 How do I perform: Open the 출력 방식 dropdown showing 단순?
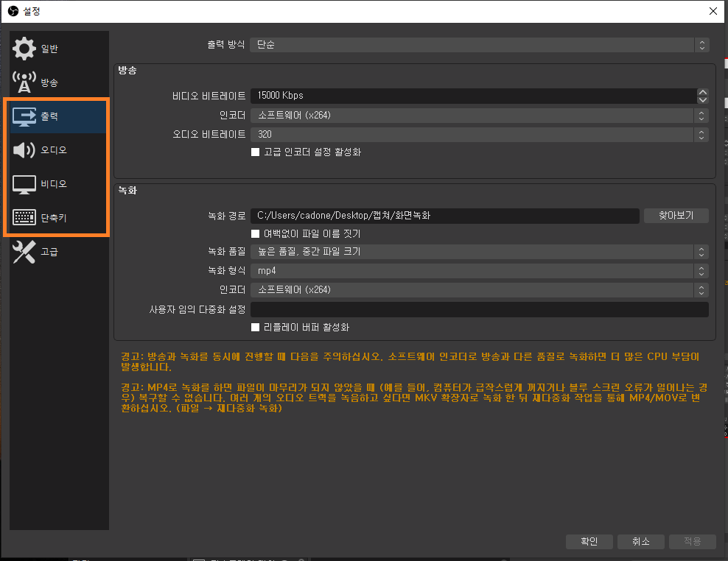479,45
